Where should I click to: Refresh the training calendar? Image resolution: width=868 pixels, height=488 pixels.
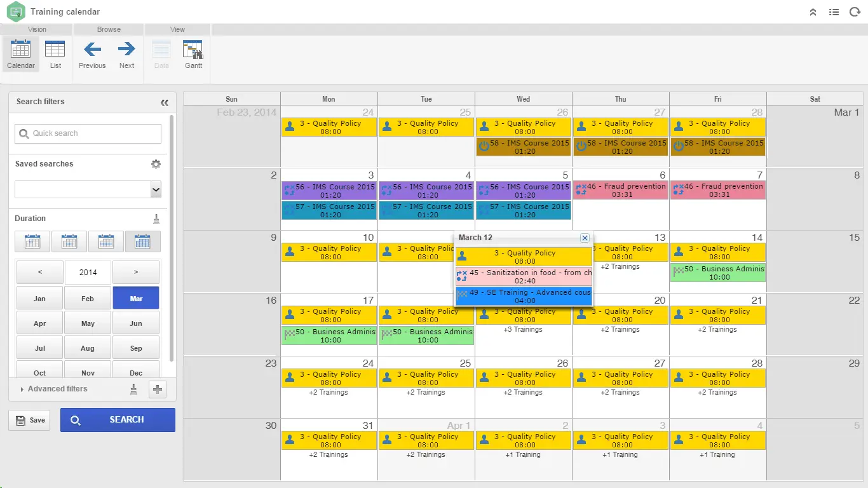tap(855, 11)
